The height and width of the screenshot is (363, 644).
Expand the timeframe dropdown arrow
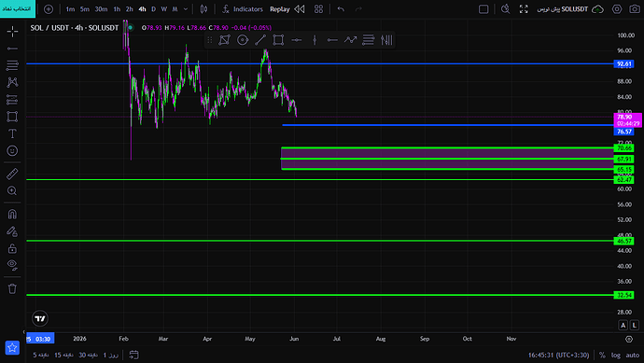[186, 9]
